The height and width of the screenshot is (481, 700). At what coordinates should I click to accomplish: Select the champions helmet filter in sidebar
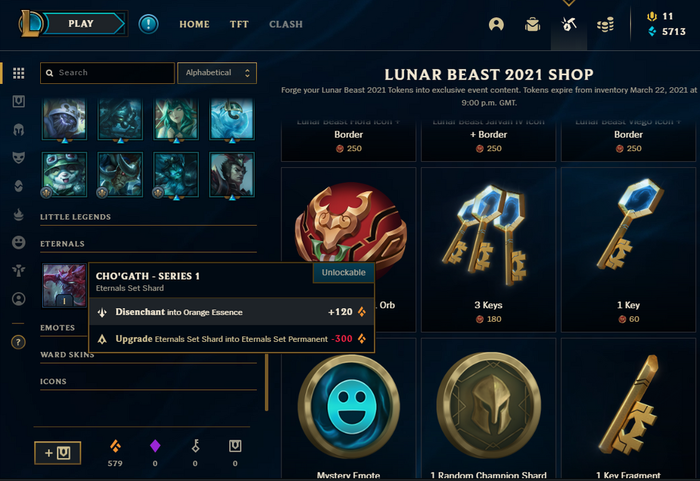tap(18, 130)
